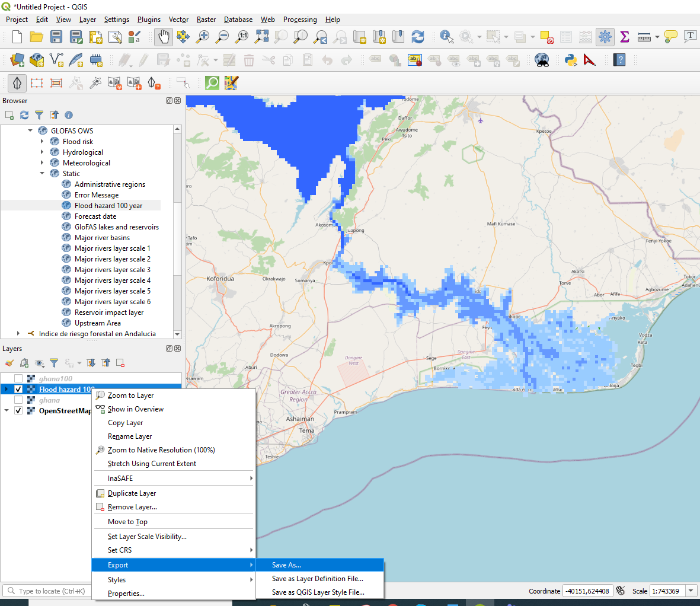Viewport: 700px width, 606px height.
Task: Enable the ghana100 layer checkbox
Action: click(x=18, y=379)
